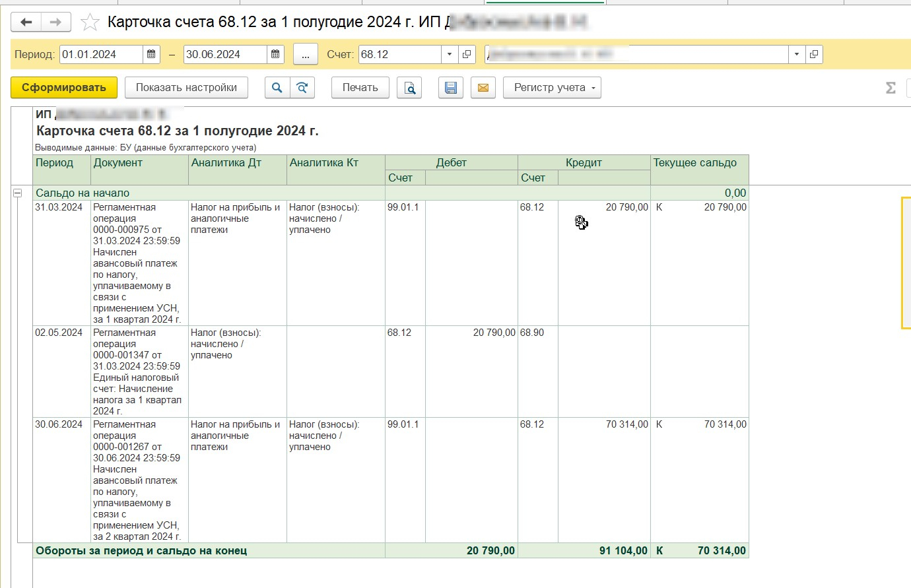Select the date cell 31.03.2024
This screenshot has height=588, width=911.
61,263
